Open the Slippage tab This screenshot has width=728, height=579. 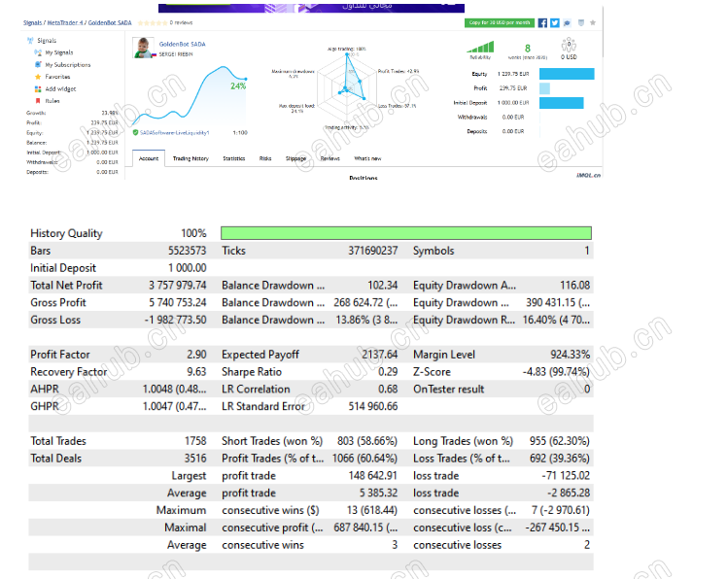tap(295, 158)
